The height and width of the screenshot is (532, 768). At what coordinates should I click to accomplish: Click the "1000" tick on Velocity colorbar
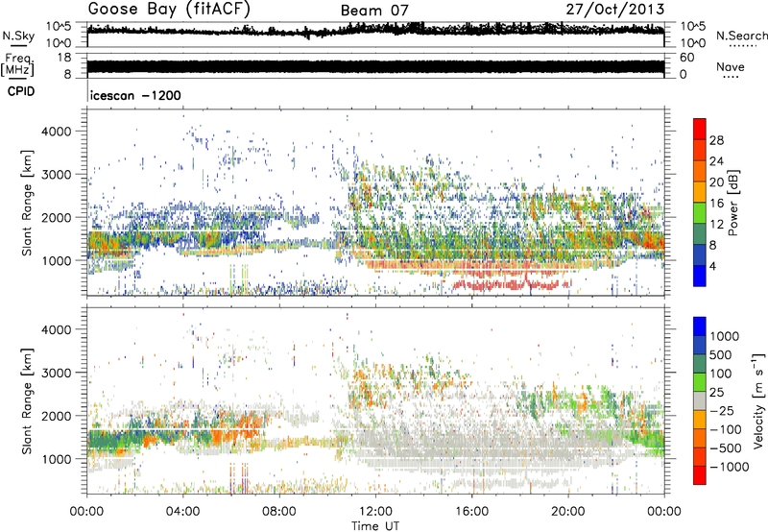pyautogui.click(x=725, y=336)
